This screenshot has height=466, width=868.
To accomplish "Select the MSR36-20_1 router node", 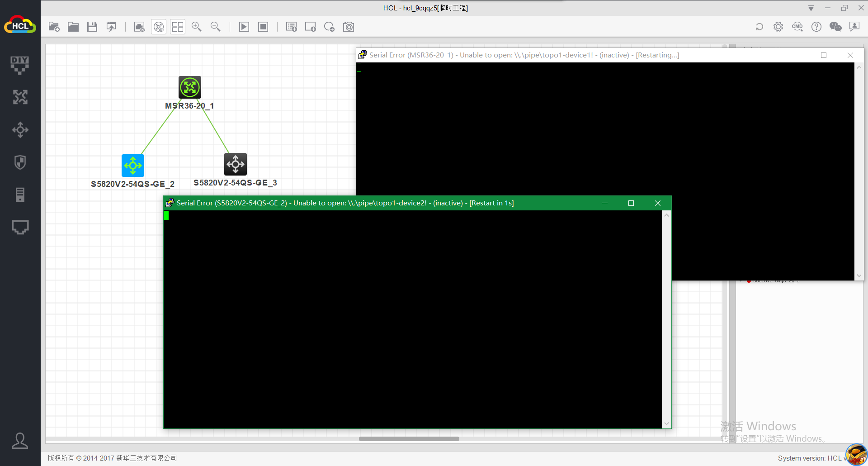I will pyautogui.click(x=190, y=87).
